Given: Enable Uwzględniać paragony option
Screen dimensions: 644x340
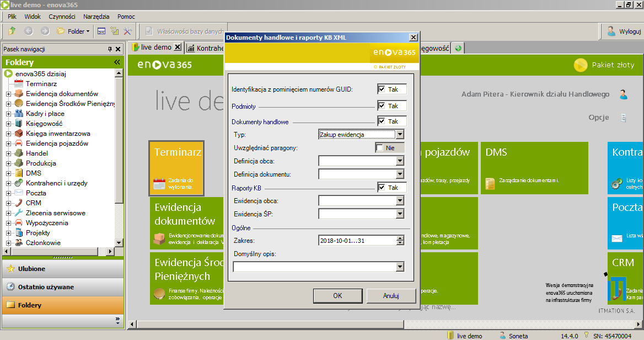Looking at the screenshot, I should 380,147.
